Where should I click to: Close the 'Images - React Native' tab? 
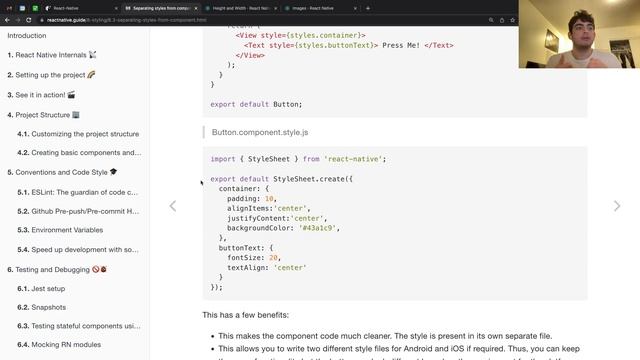coord(355,8)
